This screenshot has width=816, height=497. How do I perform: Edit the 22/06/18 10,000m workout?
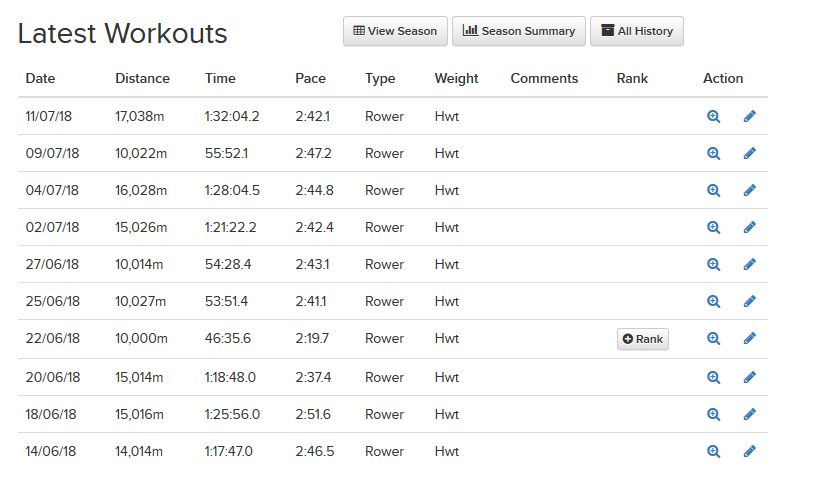(749, 339)
